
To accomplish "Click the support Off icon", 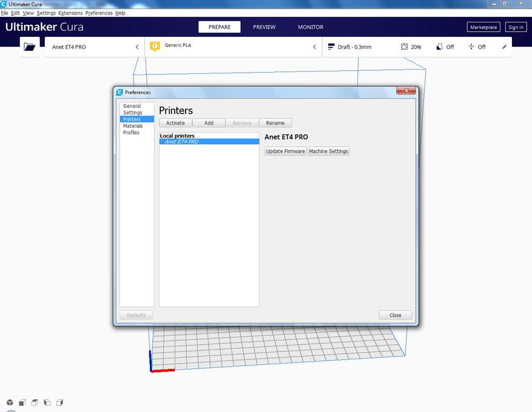I will click(x=440, y=47).
